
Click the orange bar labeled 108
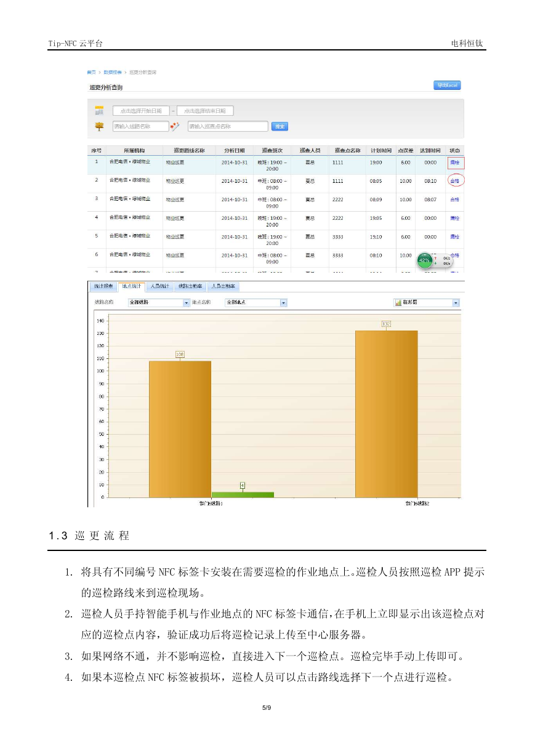point(180,428)
